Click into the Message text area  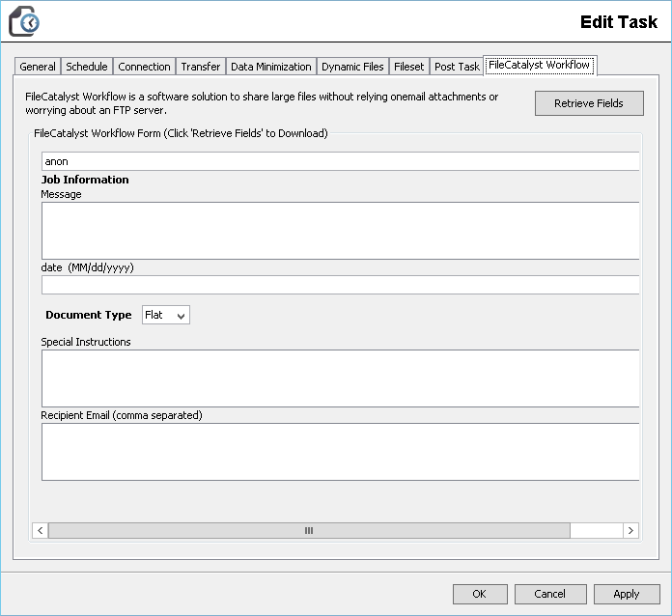click(x=340, y=231)
